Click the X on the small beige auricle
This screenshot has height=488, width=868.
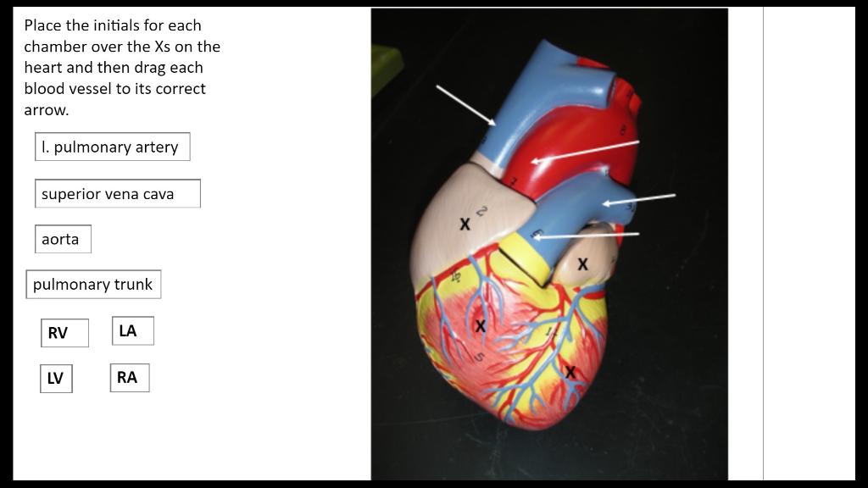click(x=582, y=264)
